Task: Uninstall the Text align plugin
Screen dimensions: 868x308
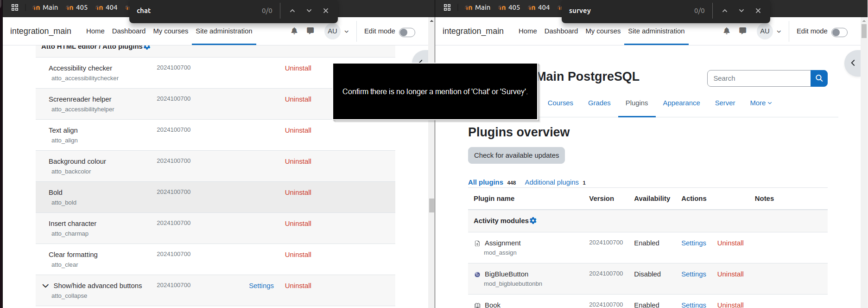Action: (x=298, y=130)
